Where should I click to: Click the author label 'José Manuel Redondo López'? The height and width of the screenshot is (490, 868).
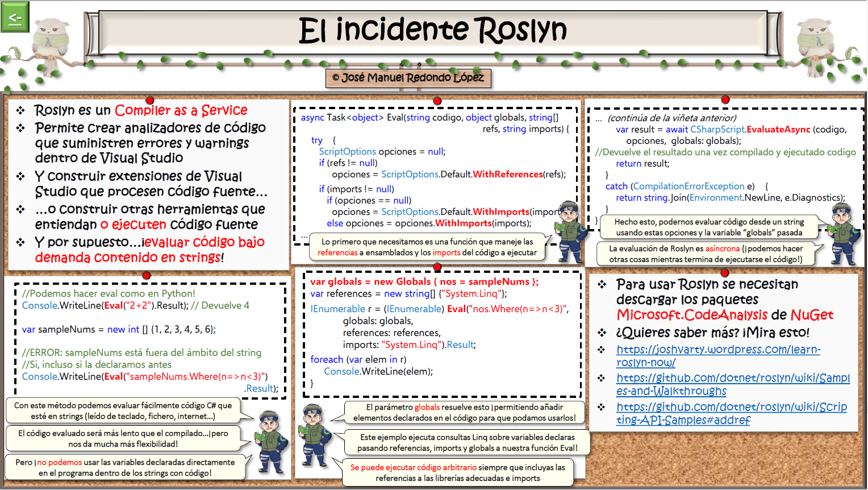[408, 78]
